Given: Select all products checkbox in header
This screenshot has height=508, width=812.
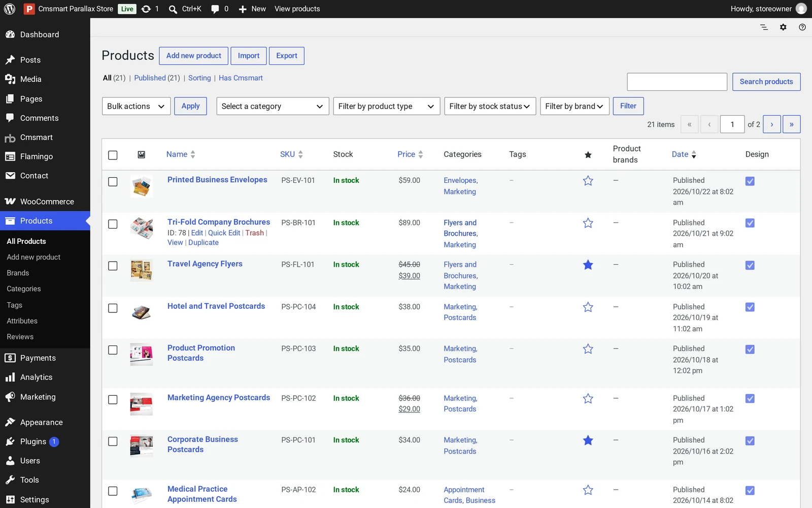Looking at the screenshot, I should tap(113, 155).
